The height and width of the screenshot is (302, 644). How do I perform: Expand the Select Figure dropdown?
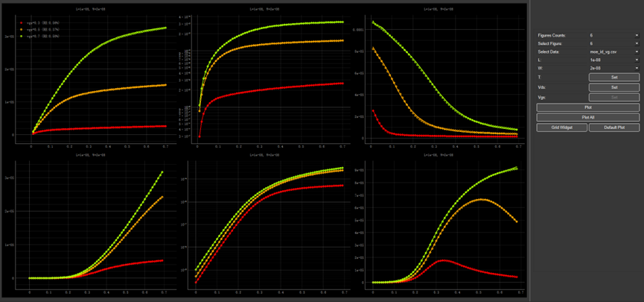click(613, 44)
